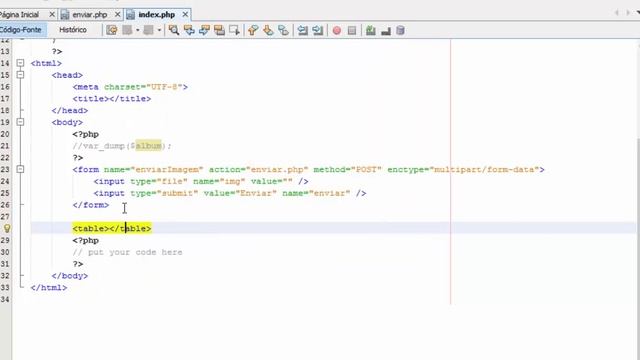Viewport: 640px width, 360px height.
Task: Toggle Highlight Search in editor toolbar
Action: tap(219, 30)
